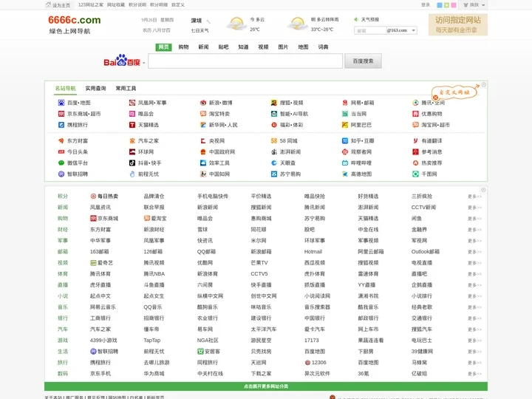Switch to the 贴吧 search tab
The image size is (532, 399).
223,47
